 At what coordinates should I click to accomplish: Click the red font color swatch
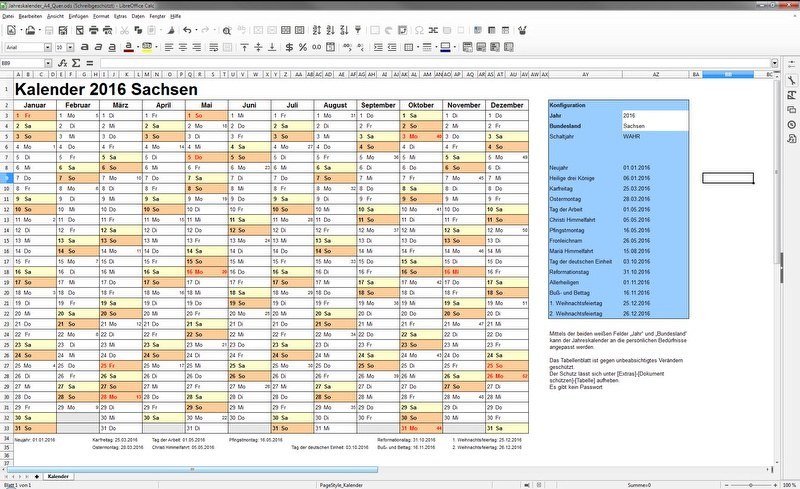coord(128,47)
